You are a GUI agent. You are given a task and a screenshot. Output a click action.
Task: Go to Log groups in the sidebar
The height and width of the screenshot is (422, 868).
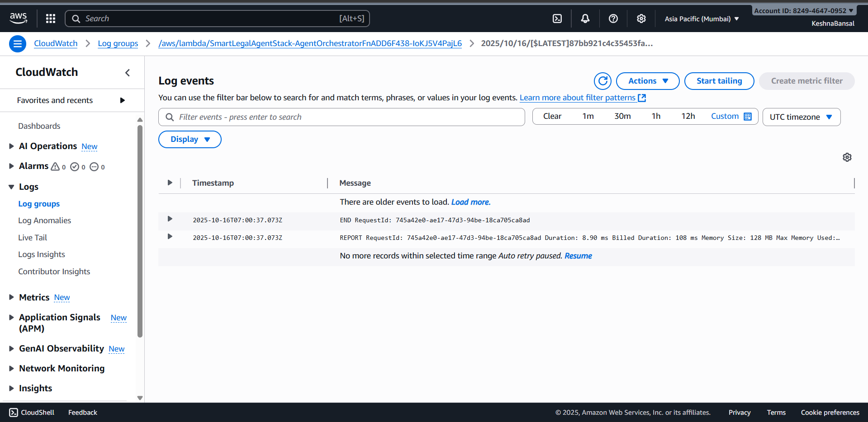(x=39, y=204)
